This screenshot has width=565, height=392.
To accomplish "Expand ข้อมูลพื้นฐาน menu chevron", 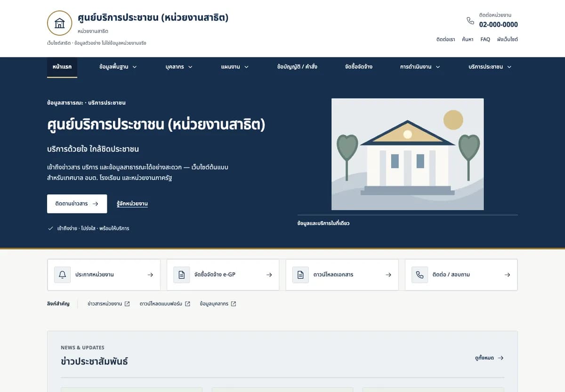I will tap(134, 67).
